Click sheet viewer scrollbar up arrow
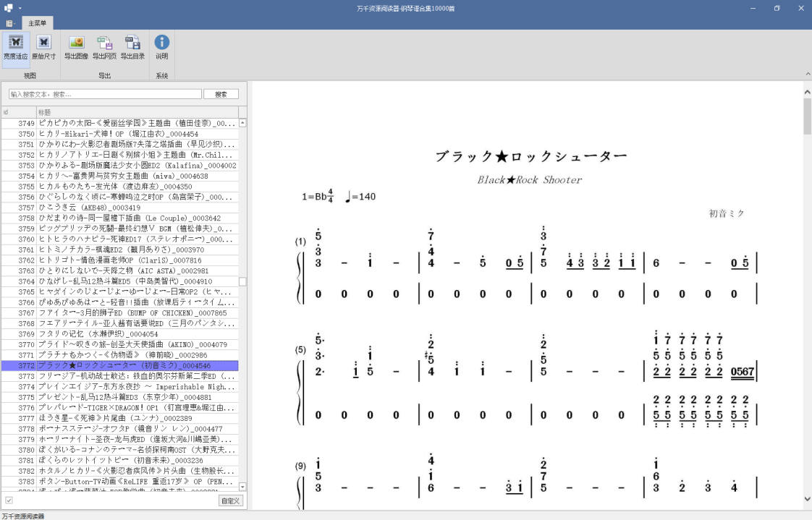 pyautogui.click(x=808, y=92)
